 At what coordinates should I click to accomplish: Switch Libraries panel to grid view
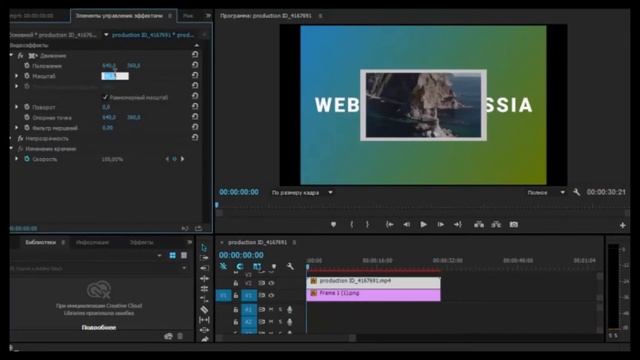(173, 255)
